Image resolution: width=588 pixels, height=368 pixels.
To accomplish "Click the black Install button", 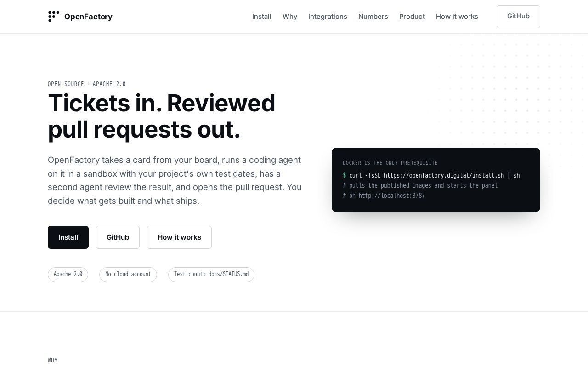I will coord(68,237).
